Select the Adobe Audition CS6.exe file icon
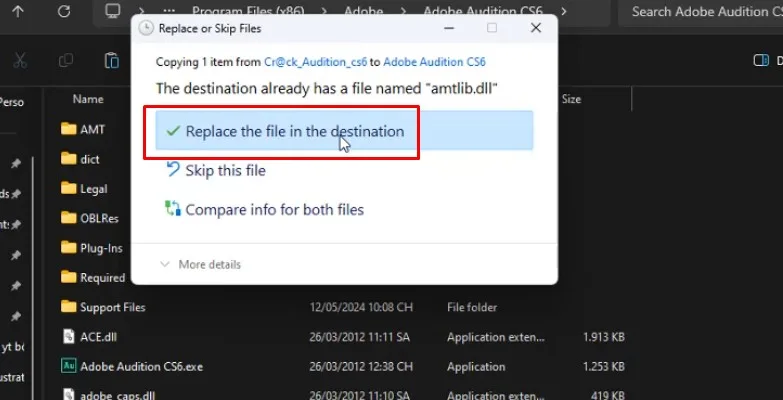The image size is (783, 400). click(x=69, y=366)
